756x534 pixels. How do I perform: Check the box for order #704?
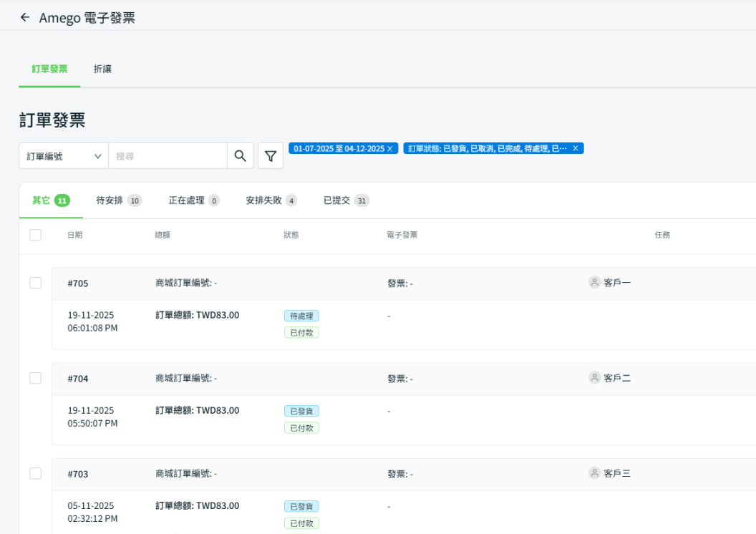pyautogui.click(x=35, y=378)
